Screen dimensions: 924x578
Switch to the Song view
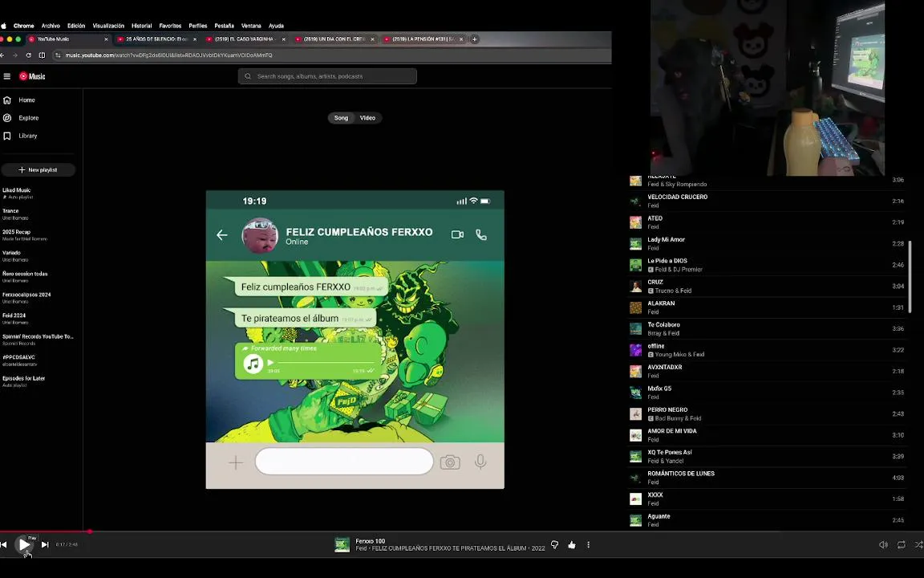pyautogui.click(x=341, y=118)
